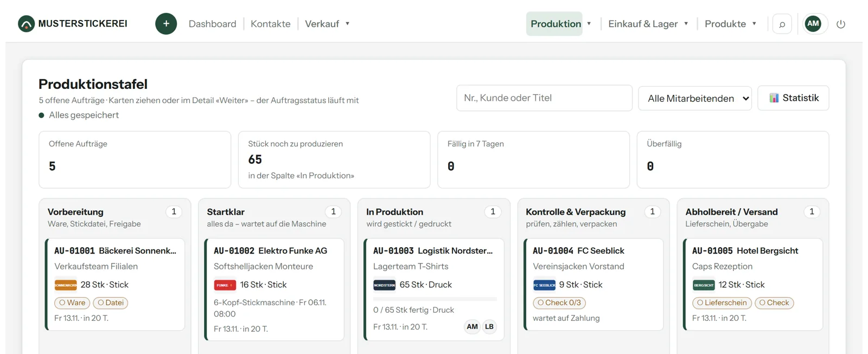
Task: Click count badge of Kontrolle & Verpackung
Action: tap(653, 211)
